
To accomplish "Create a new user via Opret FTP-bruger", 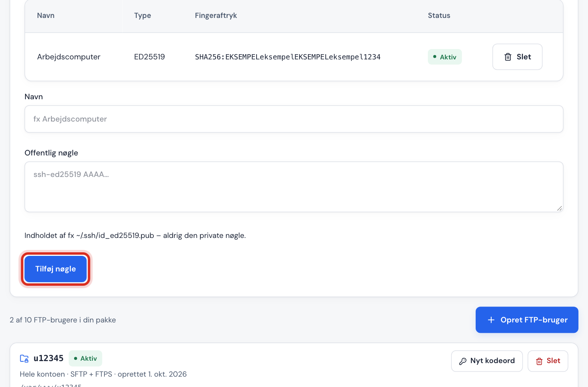I will point(527,320).
